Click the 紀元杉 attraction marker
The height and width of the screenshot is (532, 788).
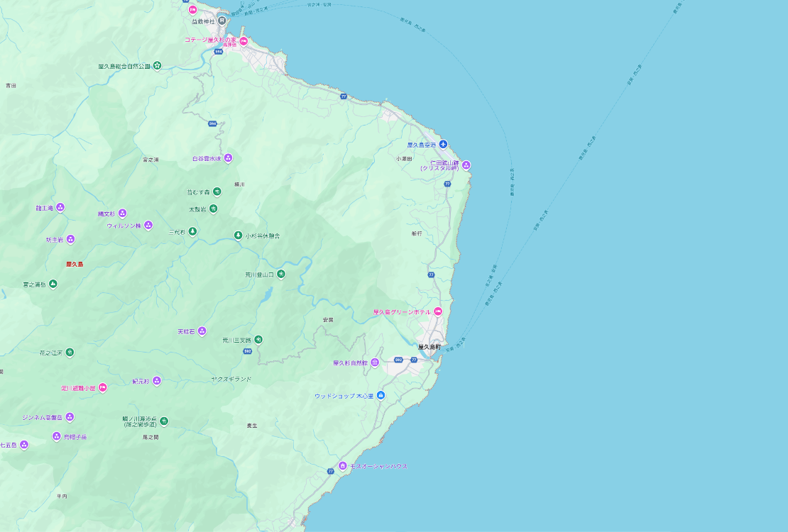(x=157, y=381)
